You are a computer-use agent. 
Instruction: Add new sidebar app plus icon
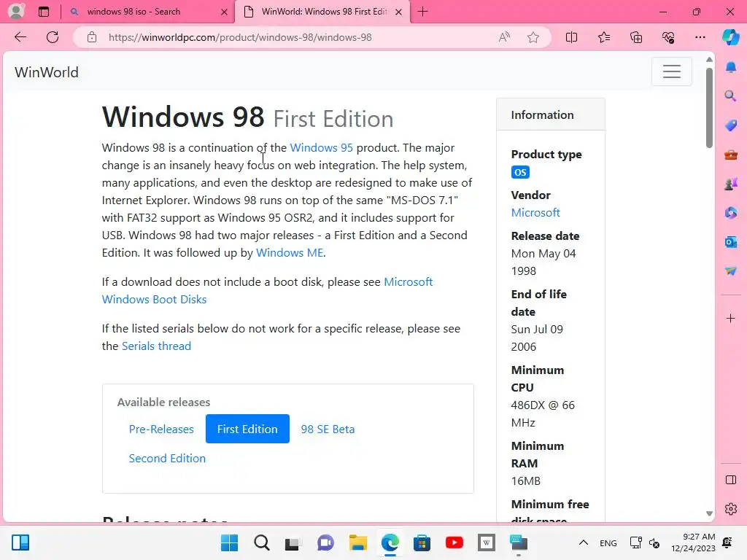(x=731, y=318)
